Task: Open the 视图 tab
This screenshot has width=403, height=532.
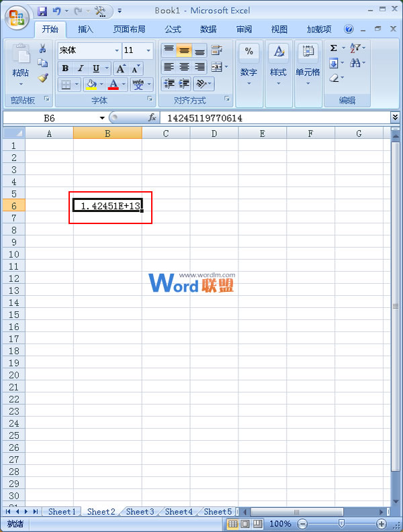Action: (279, 30)
